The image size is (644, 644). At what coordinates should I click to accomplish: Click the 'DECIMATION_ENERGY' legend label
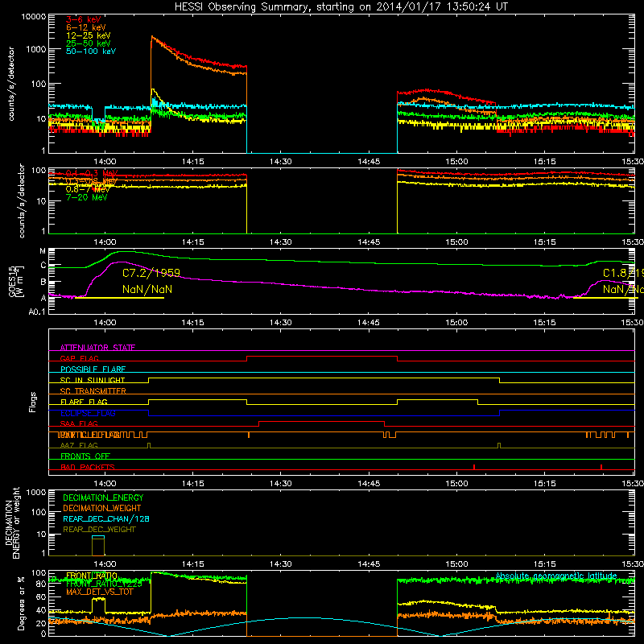(x=103, y=497)
